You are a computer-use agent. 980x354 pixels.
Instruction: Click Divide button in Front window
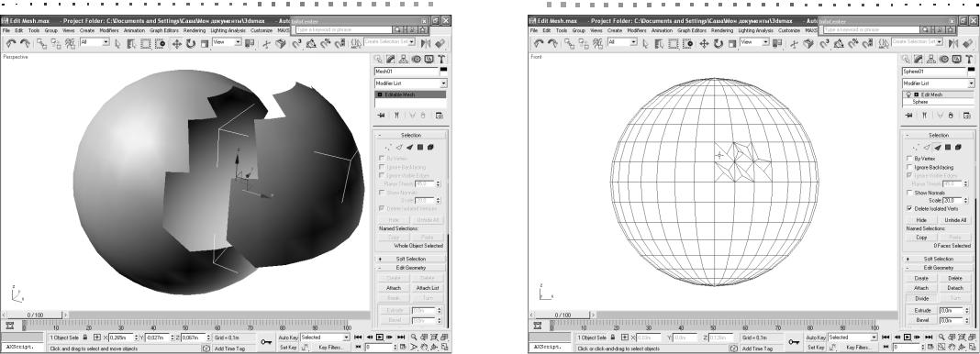(x=921, y=298)
